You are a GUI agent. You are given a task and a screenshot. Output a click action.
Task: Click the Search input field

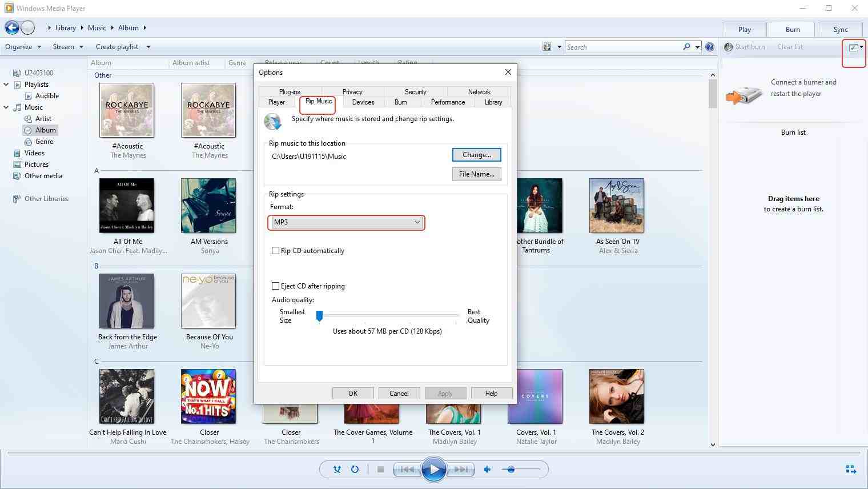(624, 47)
